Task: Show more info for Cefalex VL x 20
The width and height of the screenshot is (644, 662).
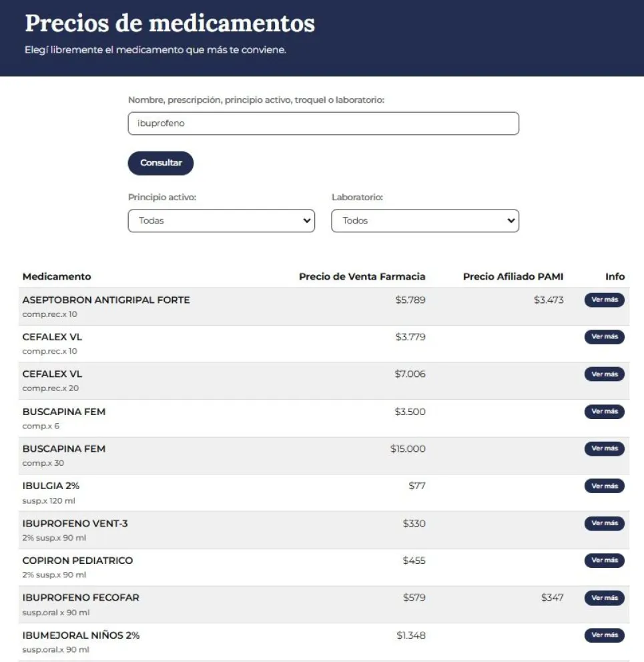Action: [x=604, y=374]
